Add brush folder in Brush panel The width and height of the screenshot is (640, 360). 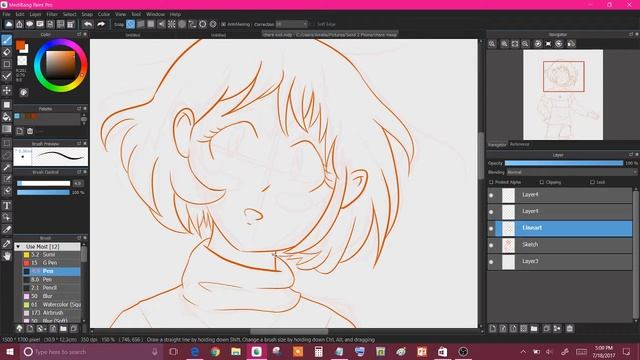click(x=63, y=328)
